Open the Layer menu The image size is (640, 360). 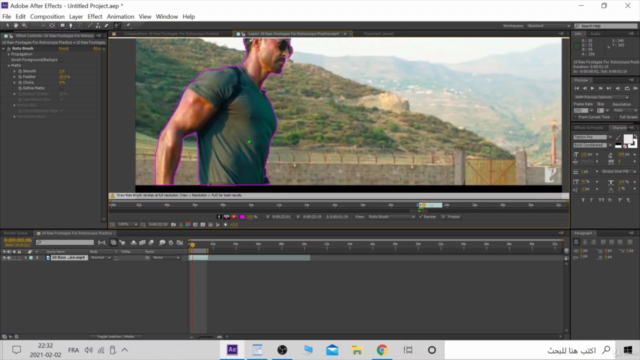(76, 17)
